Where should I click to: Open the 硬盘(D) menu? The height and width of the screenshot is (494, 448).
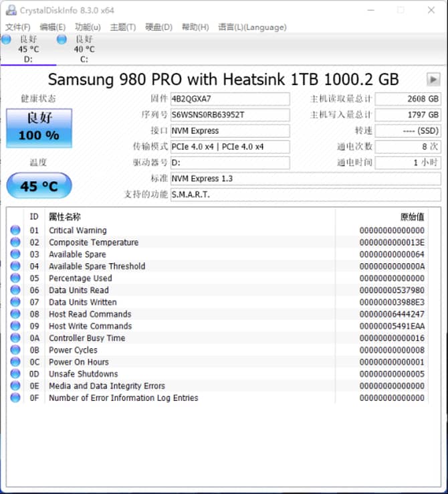[159, 27]
